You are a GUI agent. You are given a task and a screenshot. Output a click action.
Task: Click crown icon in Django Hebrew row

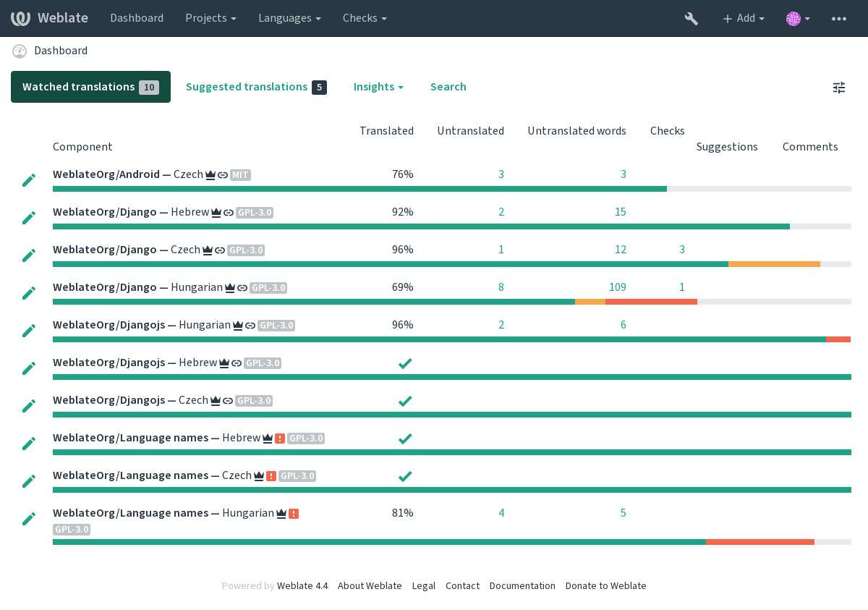tap(216, 213)
